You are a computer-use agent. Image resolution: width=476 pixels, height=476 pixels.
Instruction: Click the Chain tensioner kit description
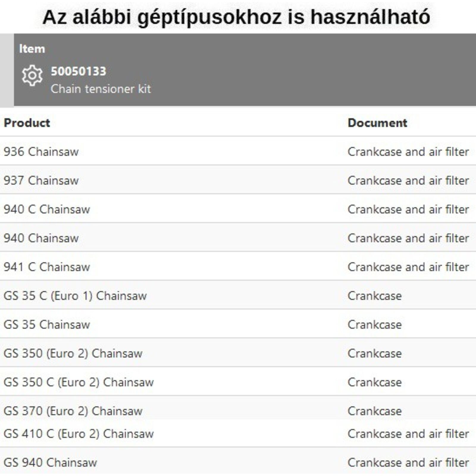101,89
